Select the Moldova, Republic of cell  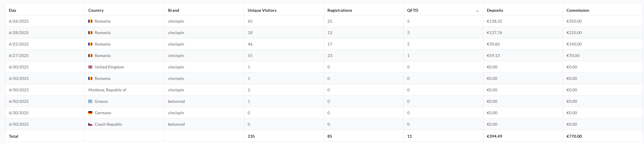[x=124, y=90]
